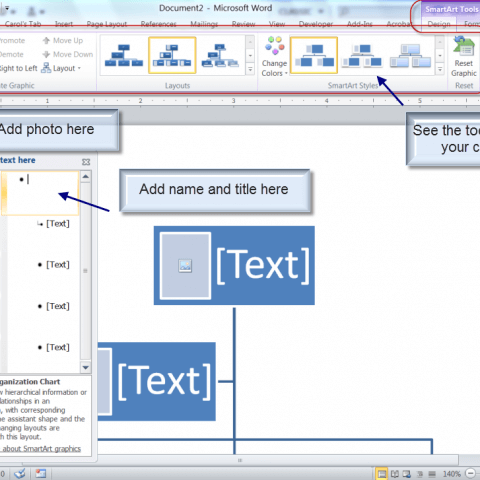Toggle the Right to Left button

(18, 68)
